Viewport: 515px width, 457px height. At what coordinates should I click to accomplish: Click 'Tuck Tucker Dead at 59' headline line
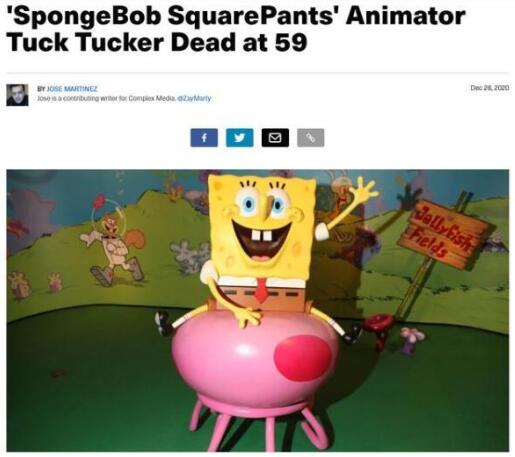[x=156, y=42]
